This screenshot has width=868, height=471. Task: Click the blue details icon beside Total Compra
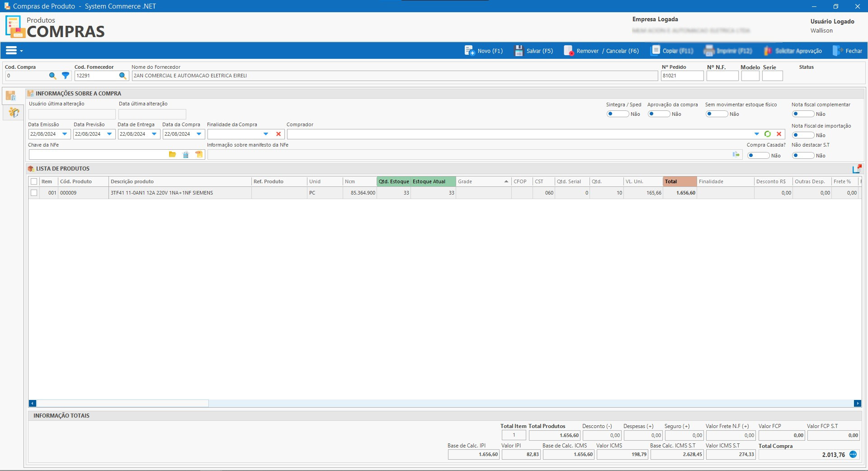point(853,454)
